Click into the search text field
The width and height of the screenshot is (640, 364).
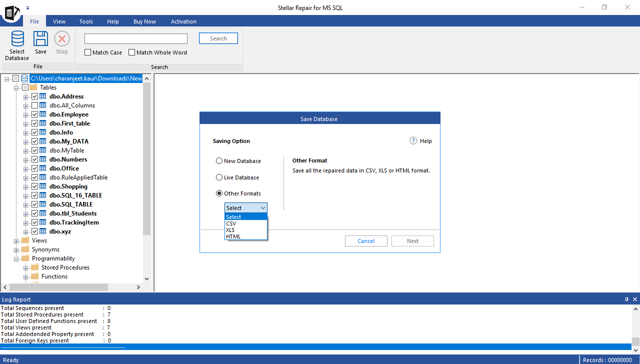tap(136, 38)
